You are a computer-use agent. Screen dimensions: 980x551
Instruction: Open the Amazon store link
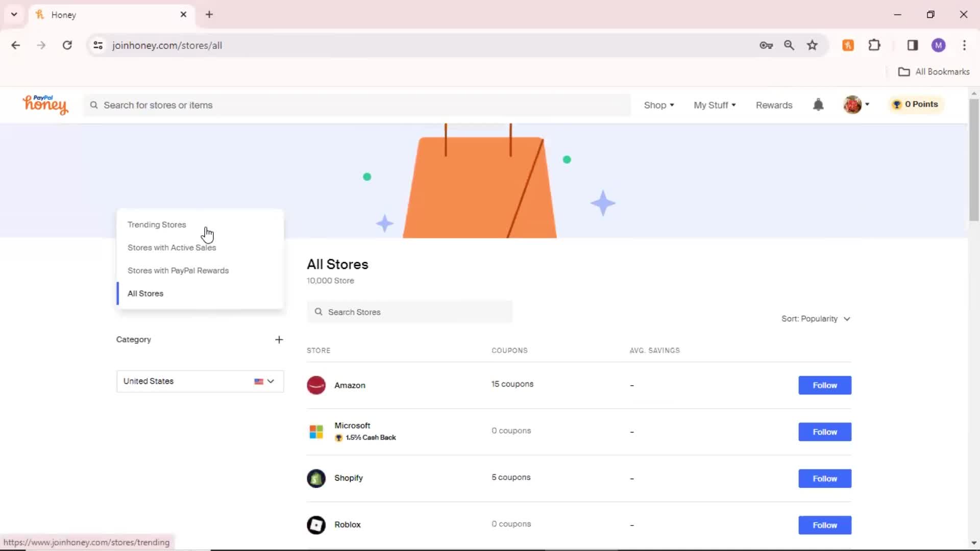pyautogui.click(x=350, y=386)
